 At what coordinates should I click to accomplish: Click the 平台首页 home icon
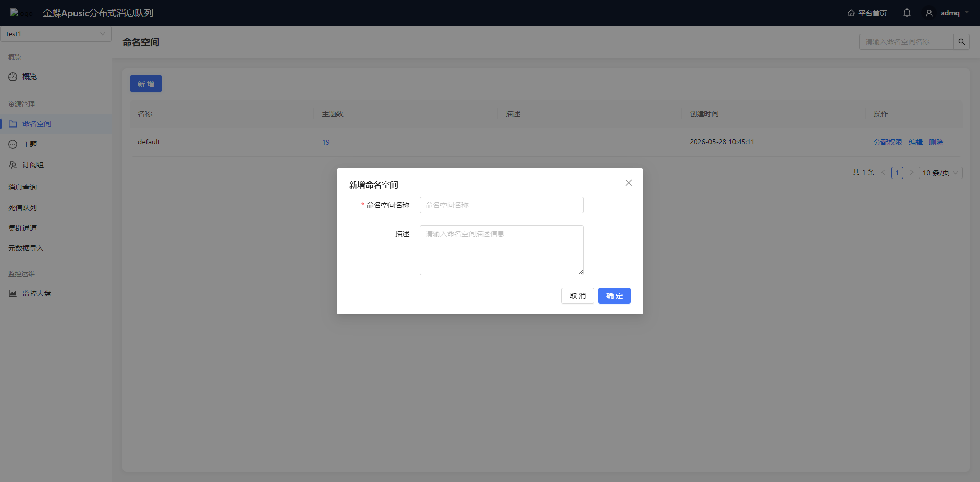coord(851,13)
